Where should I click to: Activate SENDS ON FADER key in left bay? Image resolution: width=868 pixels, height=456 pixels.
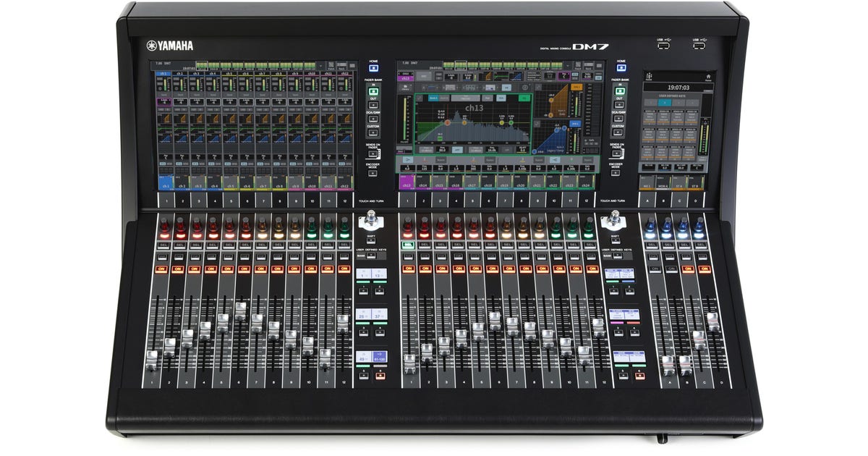coord(373,153)
